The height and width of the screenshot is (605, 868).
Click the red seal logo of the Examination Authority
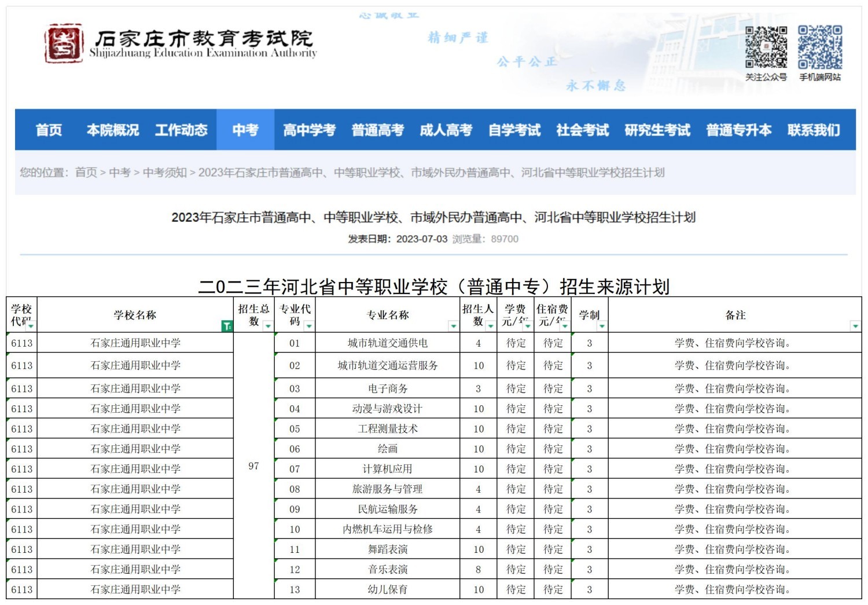pyautogui.click(x=64, y=43)
